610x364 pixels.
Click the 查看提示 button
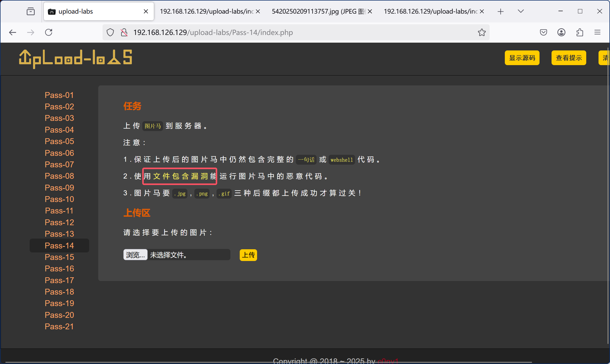point(569,58)
